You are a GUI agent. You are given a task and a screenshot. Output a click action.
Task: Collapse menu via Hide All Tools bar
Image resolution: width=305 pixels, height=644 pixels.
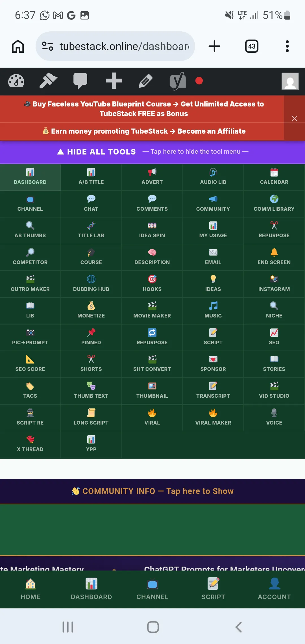(x=152, y=152)
